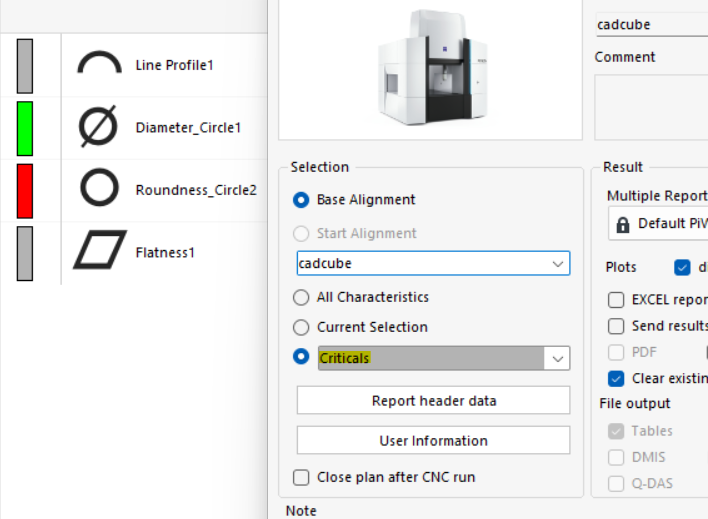Click the Roundness_Circle2 circle icon
The height and width of the screenshot is (519, 708).
[99, 189]
